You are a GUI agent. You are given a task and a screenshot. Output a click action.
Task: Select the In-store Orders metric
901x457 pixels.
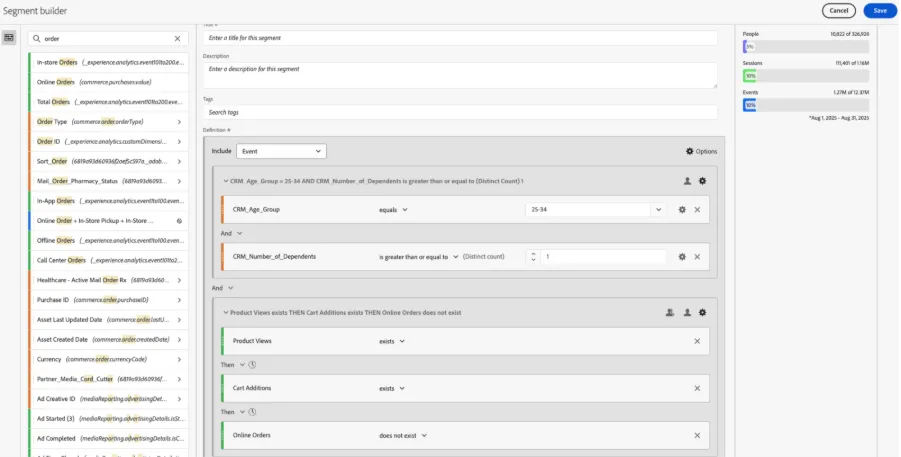[109, 62]
